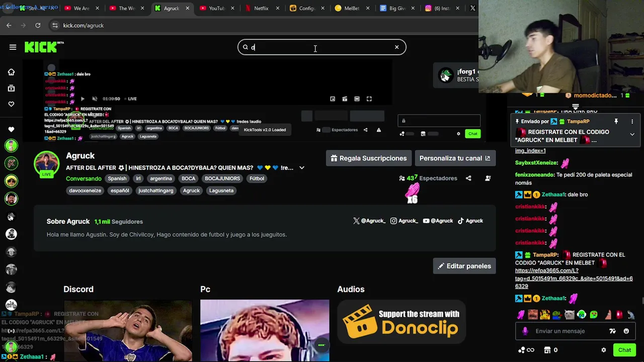Open chat settings gear
Viewport: 644px width, 362px height.
click(604, 350)
